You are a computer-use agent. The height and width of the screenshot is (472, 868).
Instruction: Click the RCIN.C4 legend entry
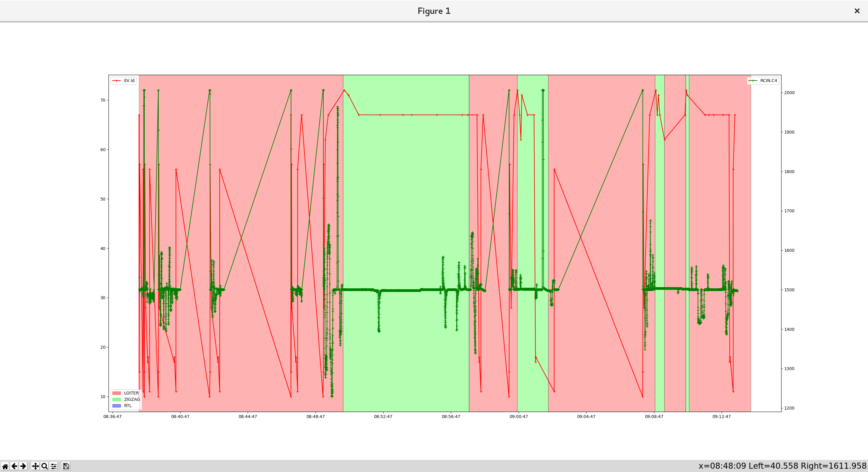tap(763, 81)
